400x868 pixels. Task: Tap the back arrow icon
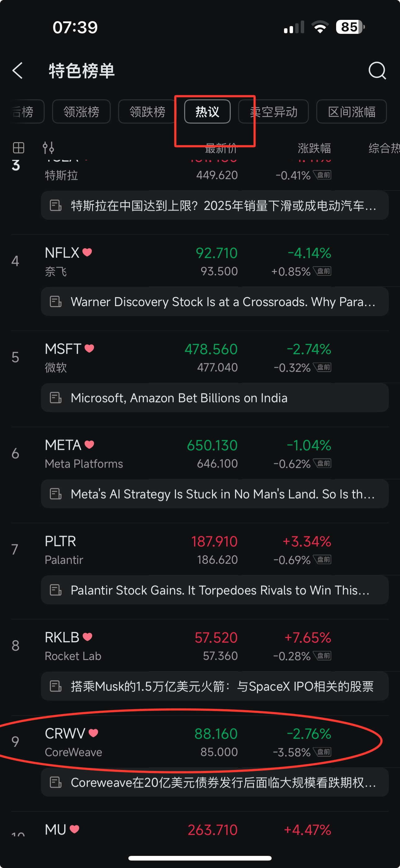(17, 70)
